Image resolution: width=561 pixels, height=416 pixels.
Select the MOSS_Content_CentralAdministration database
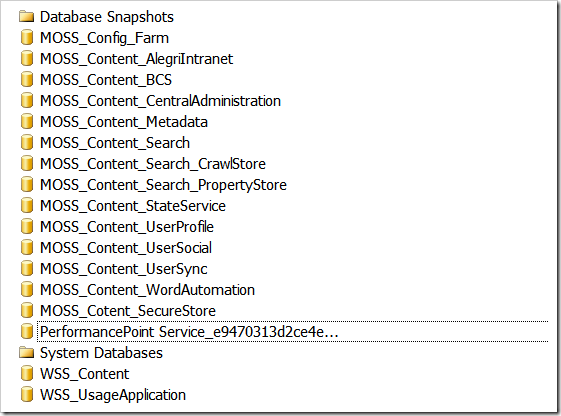(x=160, y=101)
